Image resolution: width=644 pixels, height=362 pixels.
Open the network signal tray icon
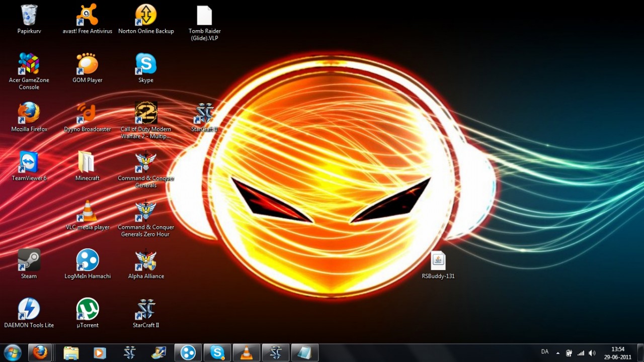pyautogui.click(x=581, y=353)
